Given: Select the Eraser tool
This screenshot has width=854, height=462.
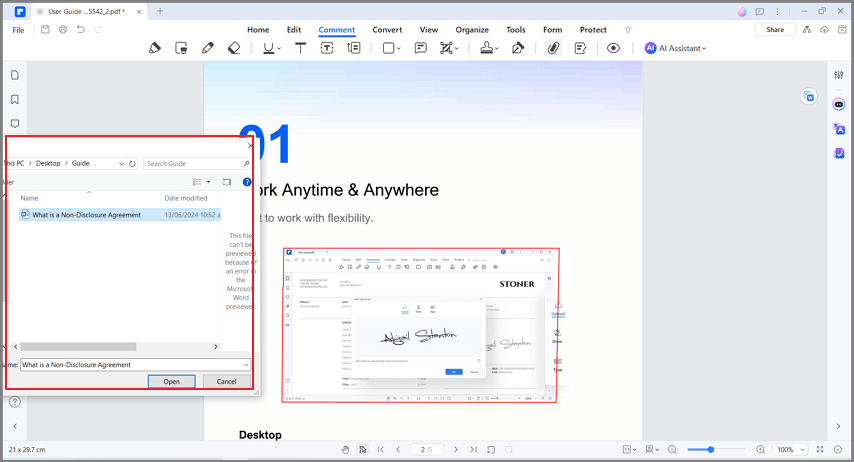Looking at the screenshot, I should click(x=234, y=48).
